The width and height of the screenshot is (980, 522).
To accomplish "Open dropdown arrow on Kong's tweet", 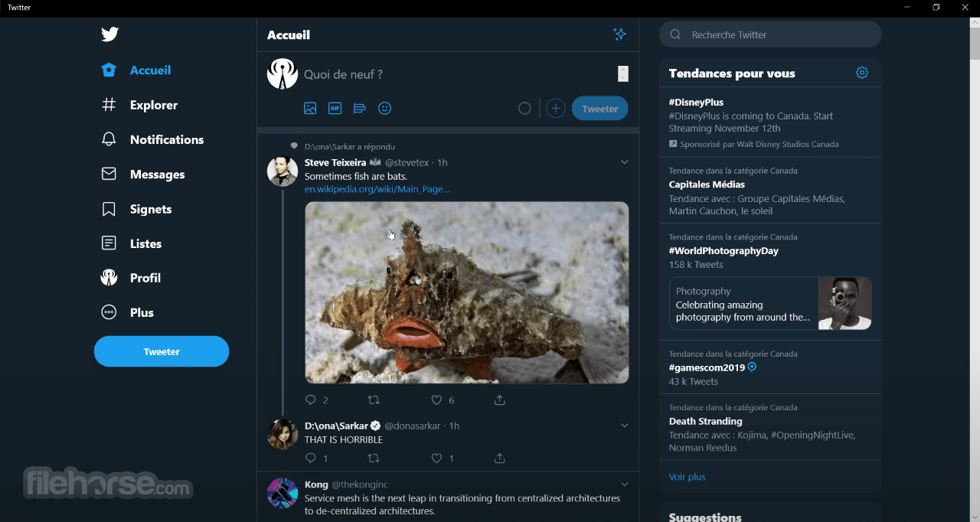I will [625, 484].
